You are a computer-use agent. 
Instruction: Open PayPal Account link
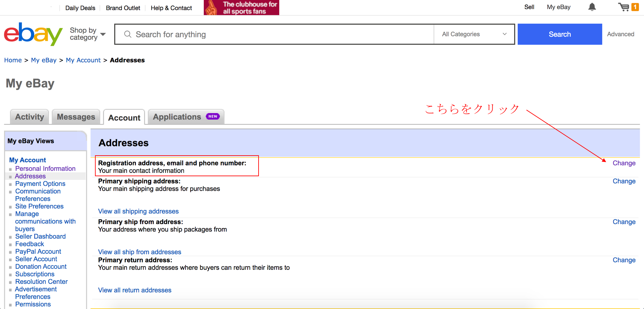[38, 251]
